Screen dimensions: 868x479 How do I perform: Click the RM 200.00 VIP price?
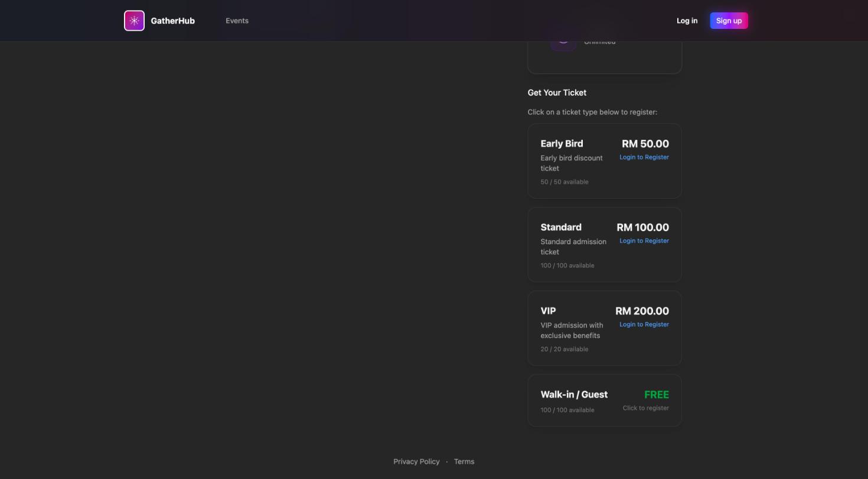642,311
